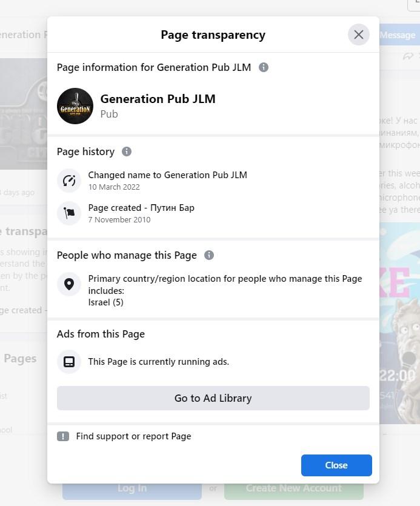
Task: Click the '10 March 2022' date
Action: coord(114,187)
